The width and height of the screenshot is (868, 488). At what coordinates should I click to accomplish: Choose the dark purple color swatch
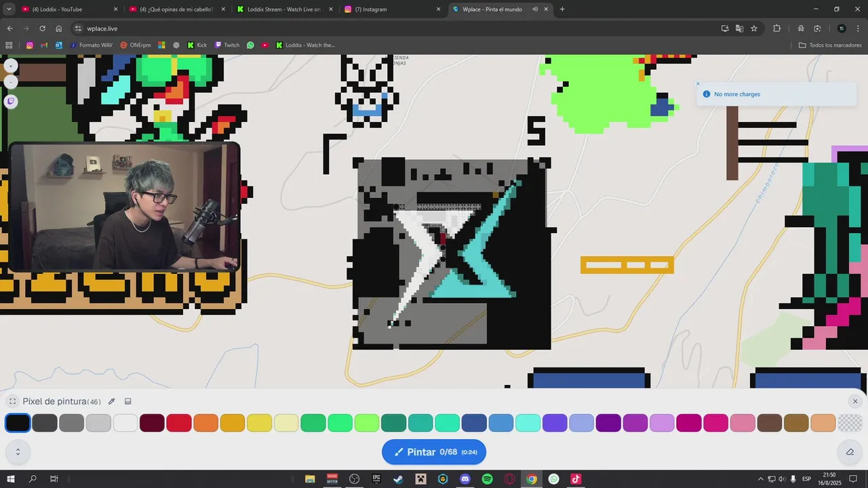click(x=608, y=423)
